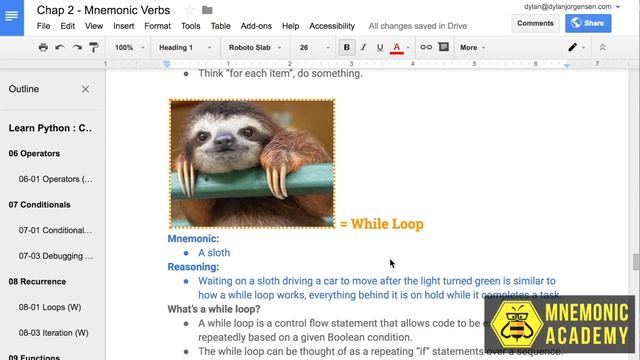Click the Print icon in toolbar

click(x=43, y=47)
